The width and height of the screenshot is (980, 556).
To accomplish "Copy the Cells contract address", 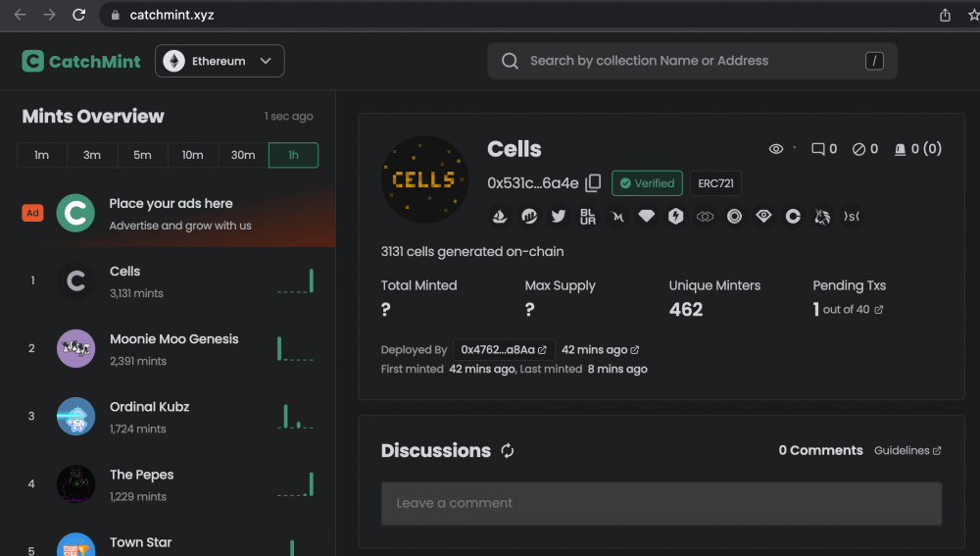I will click(x=593, y=183).
